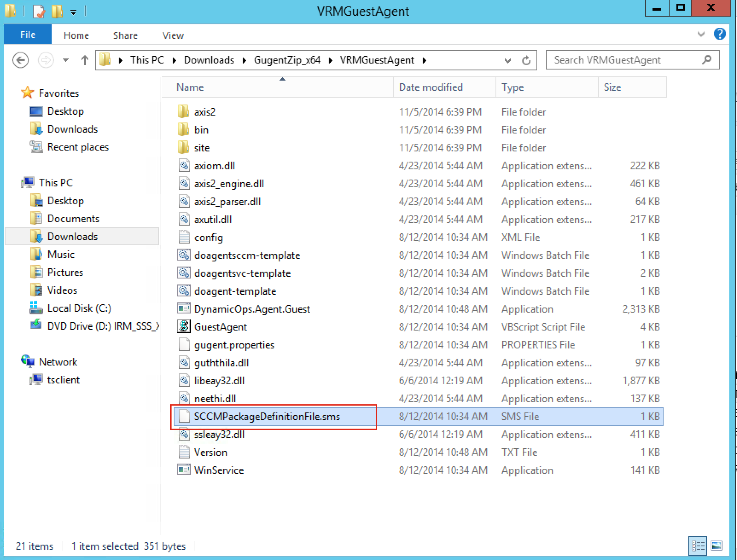Screen dimensions: 737x560
Task: Click the New Folder icon in title bar
Action: pyautogui.click(x=57, y=12)
